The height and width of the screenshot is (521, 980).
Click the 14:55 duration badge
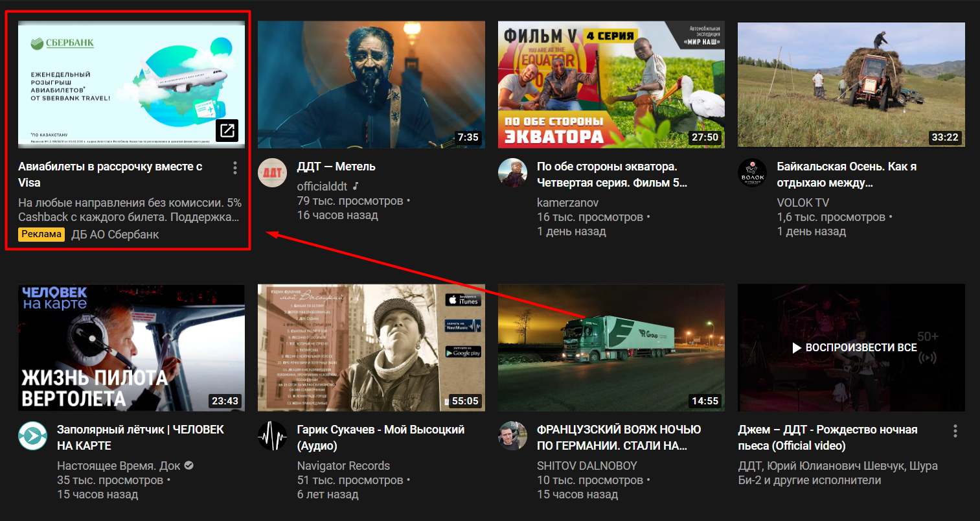pyautogui.click(x=705, y=400)
